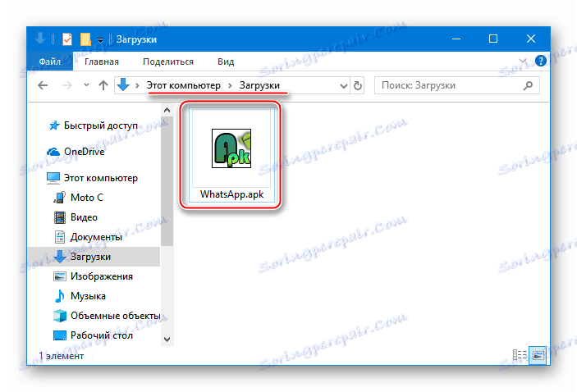The width and height of the screenshot is (577, 392).
Task: Refresh the Загрузки folder
Action: coord(357,85)
